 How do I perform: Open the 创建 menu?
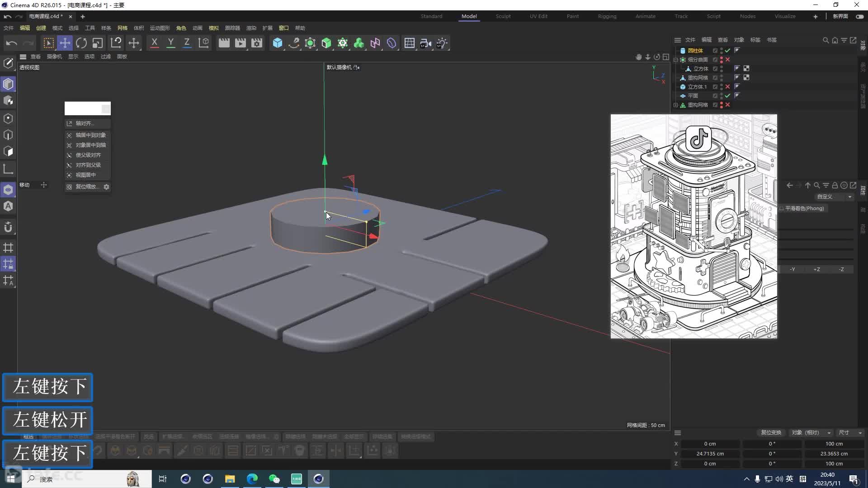41,28
